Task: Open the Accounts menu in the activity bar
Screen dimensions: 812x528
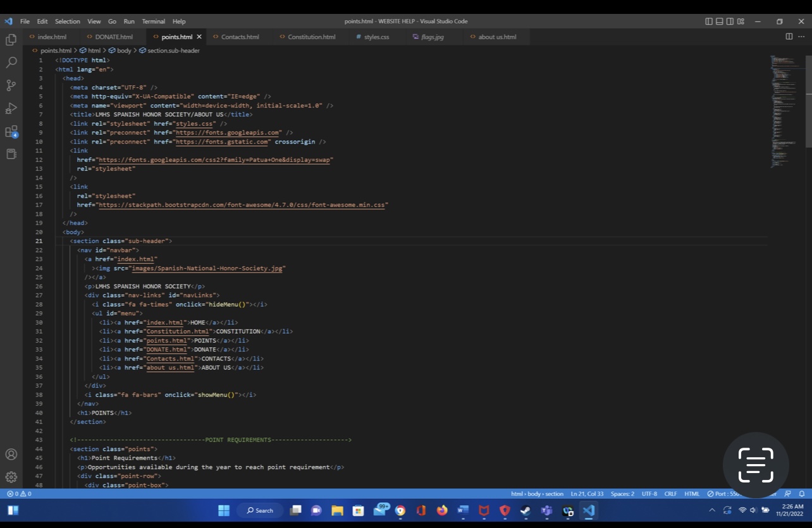Action: pos(11,455)
